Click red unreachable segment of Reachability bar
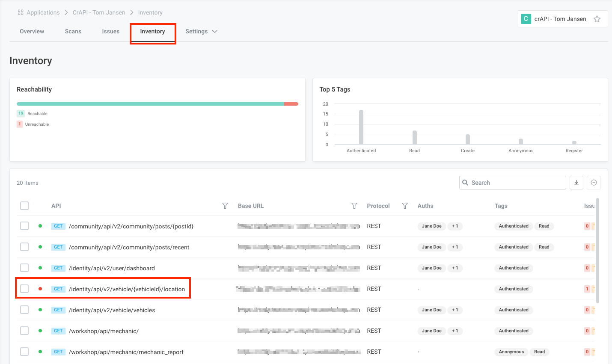This screenshot has width=612, height=364. pyautogui.click(x=291, y=104)
